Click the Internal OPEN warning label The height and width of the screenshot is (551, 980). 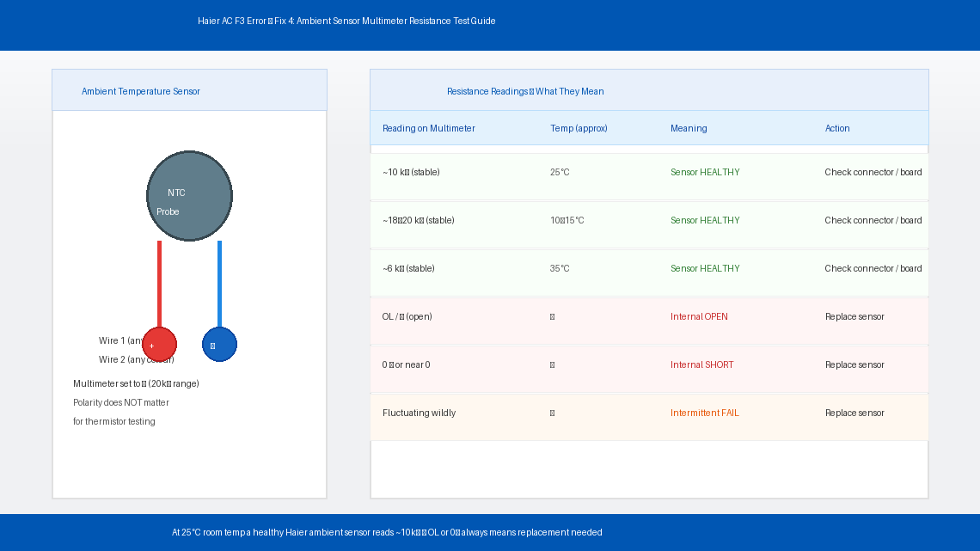[699, 316]
